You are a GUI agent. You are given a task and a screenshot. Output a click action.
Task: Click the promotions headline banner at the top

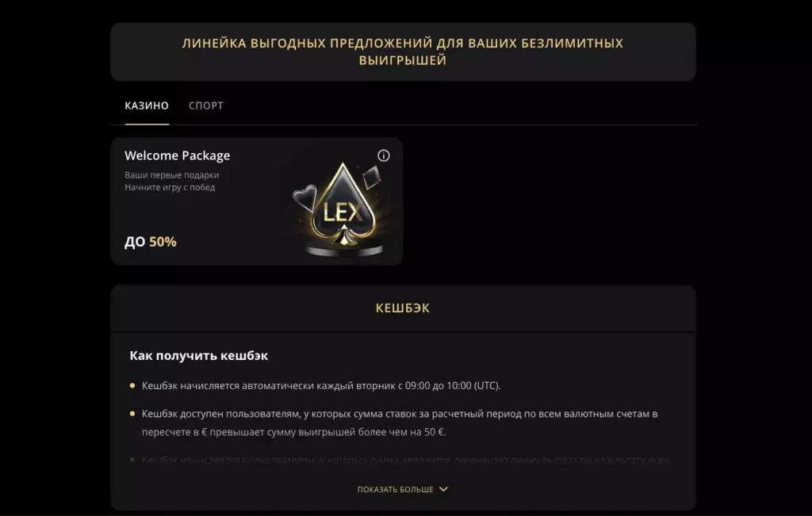(x=404, y=52)
